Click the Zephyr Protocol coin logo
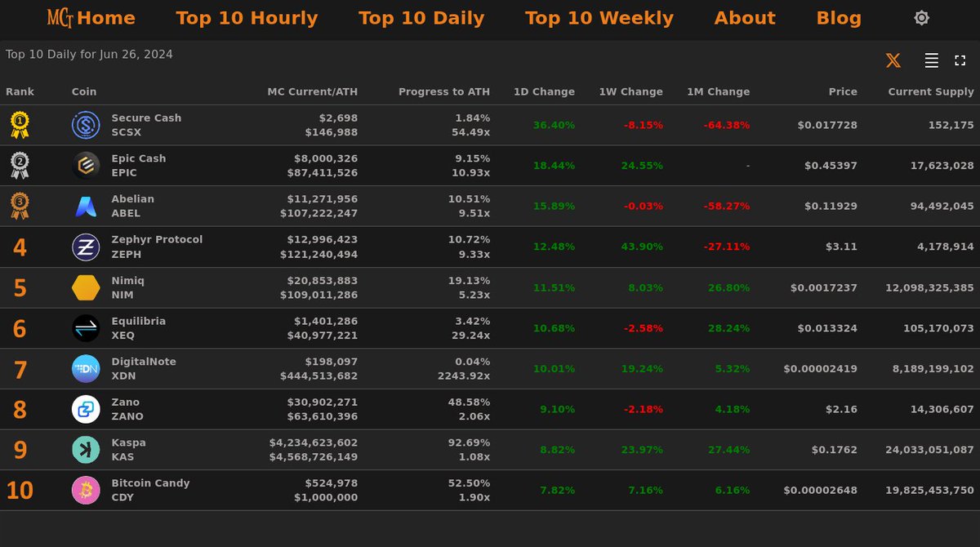 pyautogui.click(x=86, y=247)
